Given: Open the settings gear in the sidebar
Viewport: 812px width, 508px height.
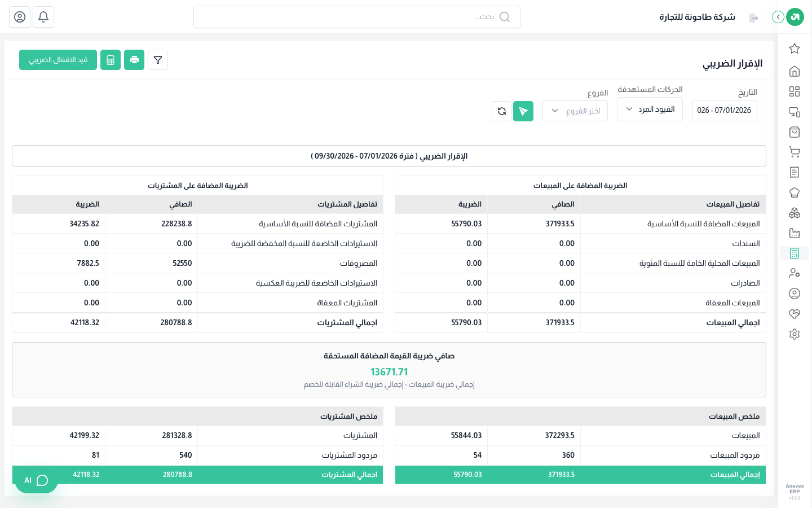Looking at the screenshot, I should click(x=795, y=334).
